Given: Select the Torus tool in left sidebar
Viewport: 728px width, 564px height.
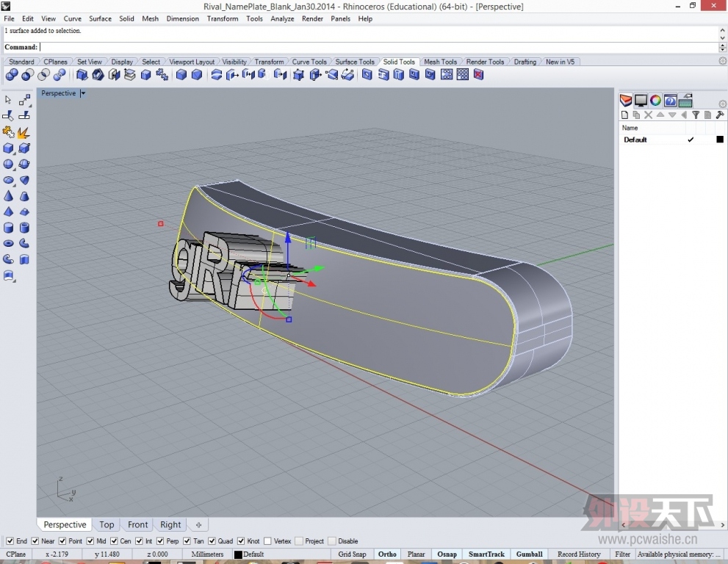Looking at the screenshot, I should tap(8, 243).
